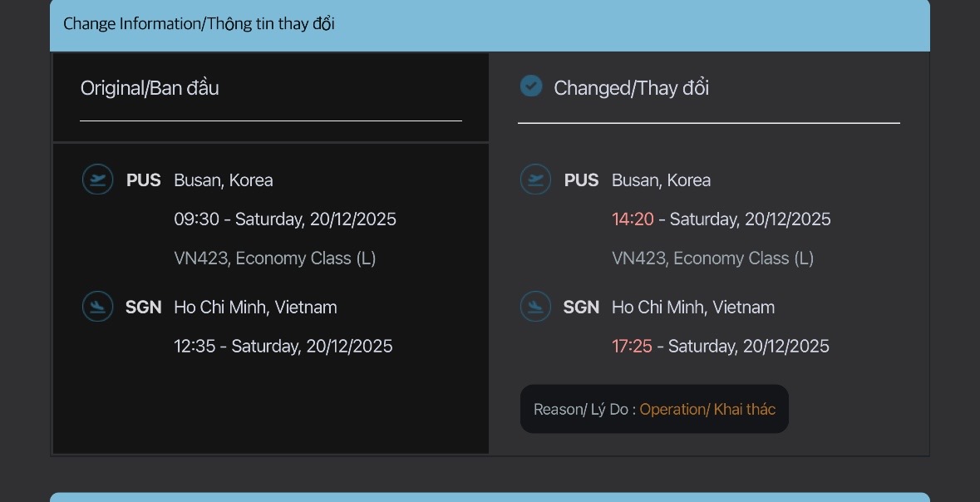Click the Reason/Lý Do badge label
The width and height of the screenshot is (980, 502).
[584, 409]
